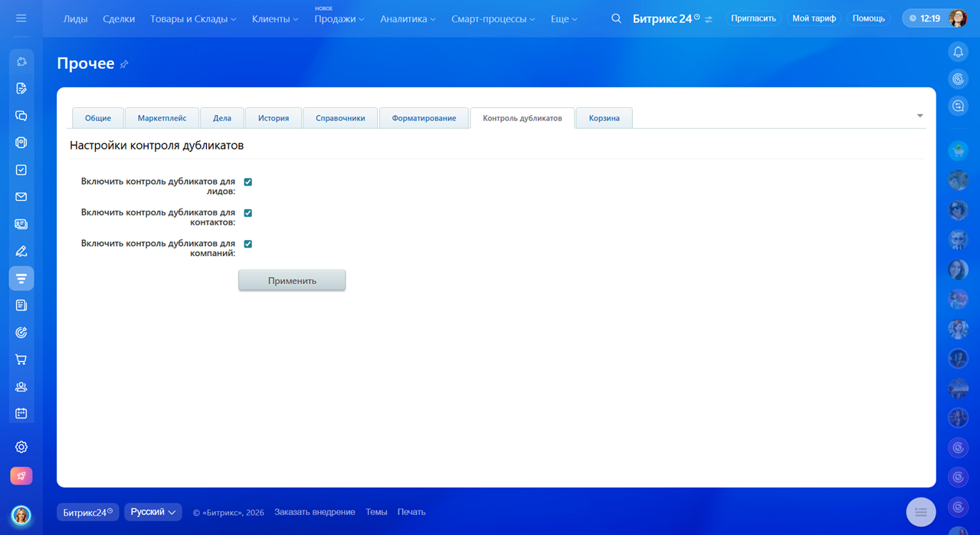980x535 pixels.
Task: Expand the tabs overflow arrow on right
Action: [919, 116]
